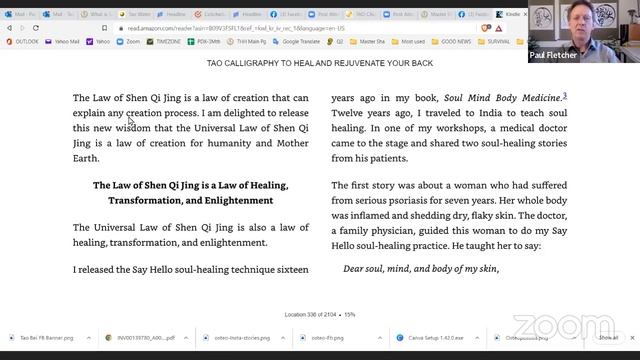Screen dimensions: 640x360
Task: Expand the GOOD NEWS bookmarks folder
Action: point(451,42)
